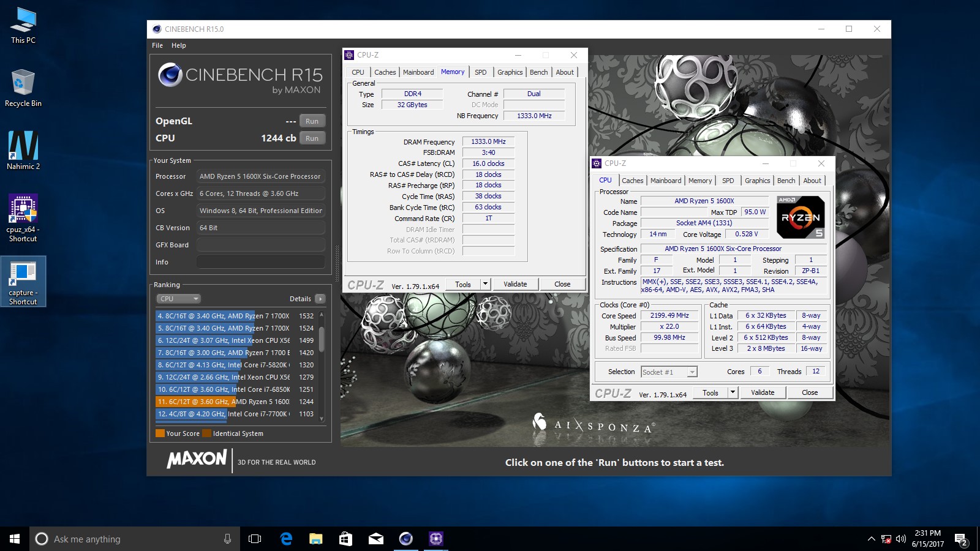Run the OpenGL benchmark

click(312, 121)
